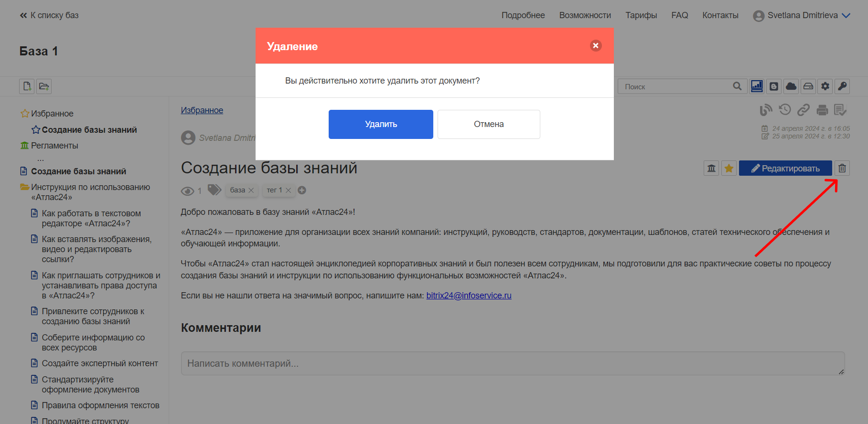Click the Избранное breadcrumb link
Image resolution: width=868 pixels, height=424 pixels.
coord(202,110)
